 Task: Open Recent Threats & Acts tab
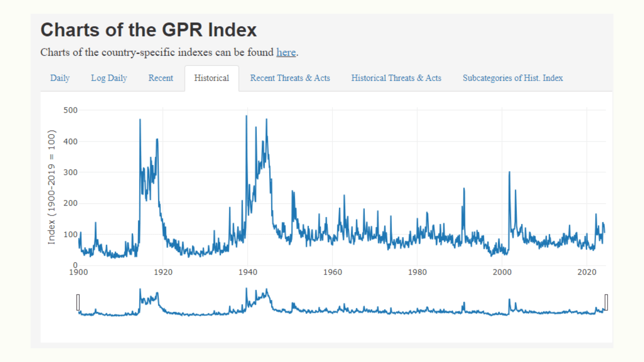click(x=290, y=78)
